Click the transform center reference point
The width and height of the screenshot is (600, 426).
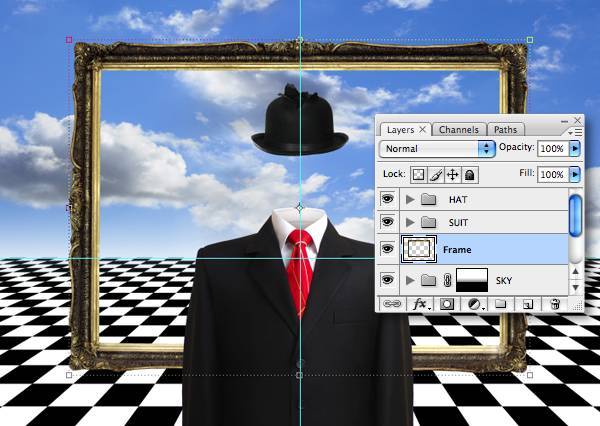coord(300,207)
